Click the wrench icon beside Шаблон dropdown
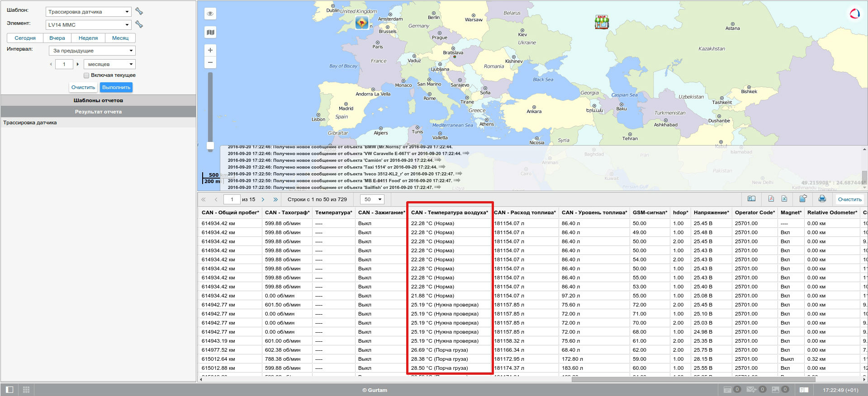This screenshot has width=868, height=396. 139,11
